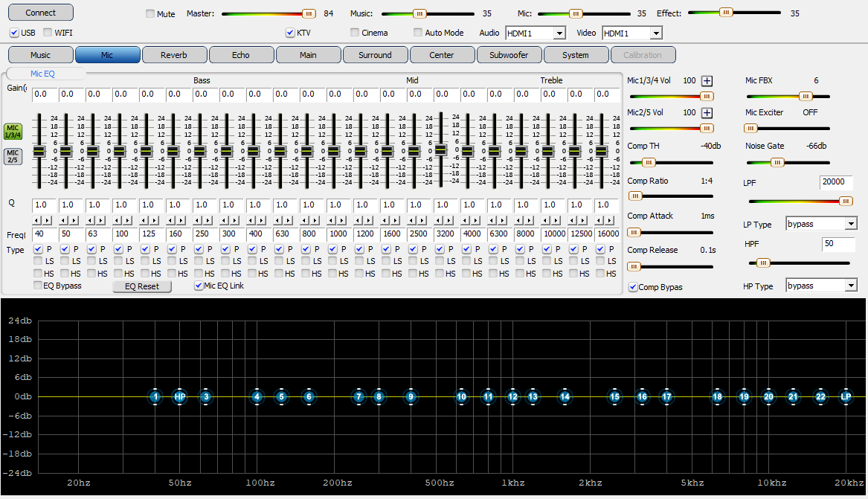This screenshot has width=868, height=499.
Task: Open the Subwoofer tab
Action: coord(509,55)
